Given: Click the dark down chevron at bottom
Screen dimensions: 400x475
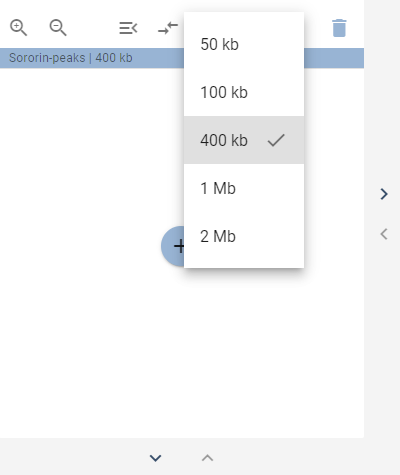Looking at the screenshot, I should click(x=156, y=458).
